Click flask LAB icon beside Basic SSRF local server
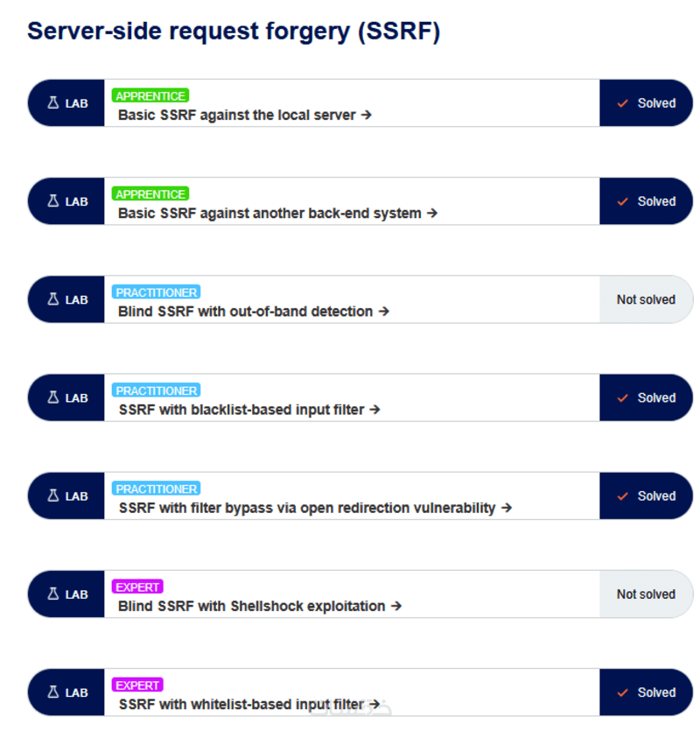 [x=52, y=103]
